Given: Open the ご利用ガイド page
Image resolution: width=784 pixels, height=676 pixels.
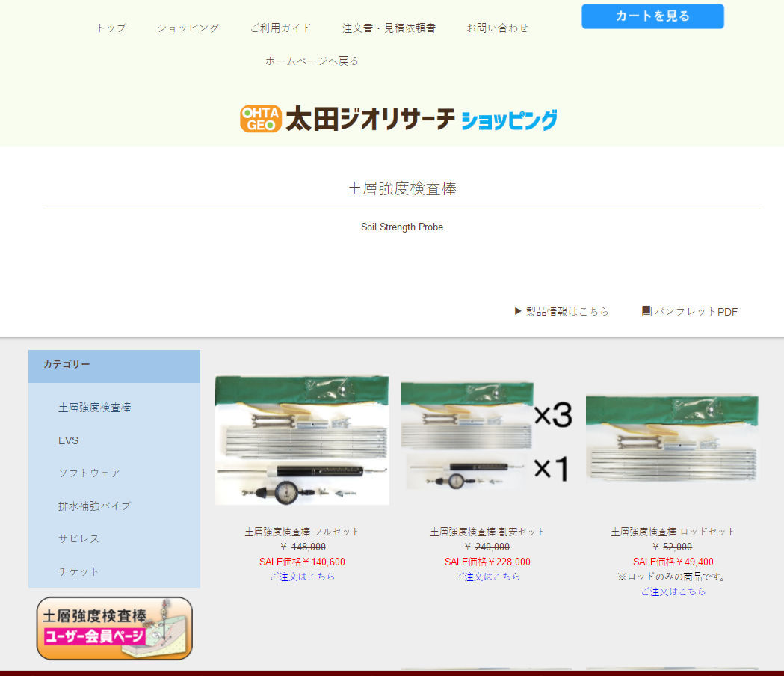Looking at the screenshot, I should pyautogui.click(x=280, y=28).
